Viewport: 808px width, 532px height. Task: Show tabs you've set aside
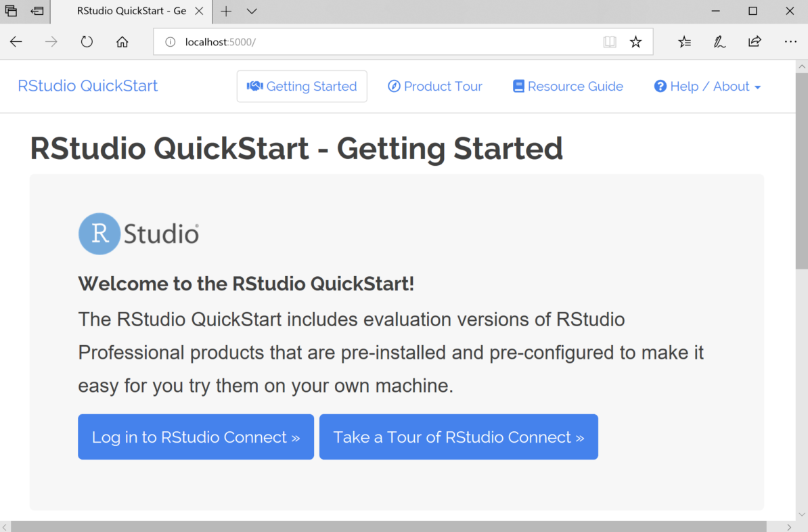pyautogui.click(x=11, y=11)
